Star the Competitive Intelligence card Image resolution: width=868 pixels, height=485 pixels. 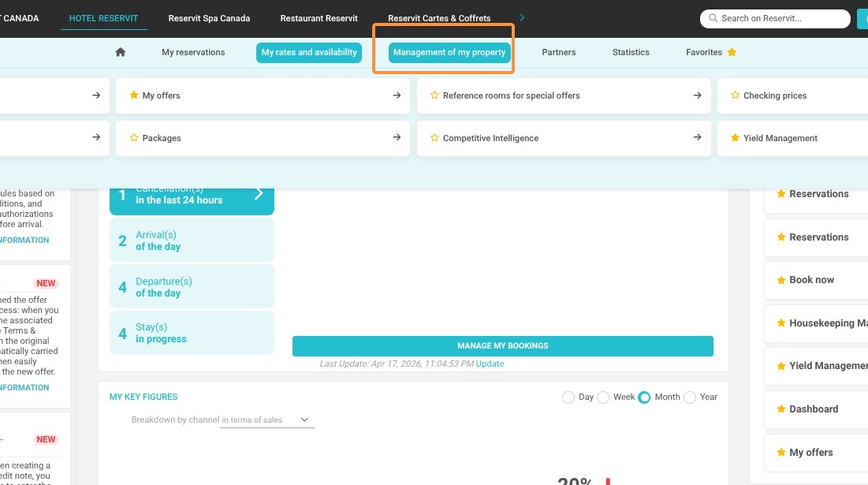(x=434, y=138)
